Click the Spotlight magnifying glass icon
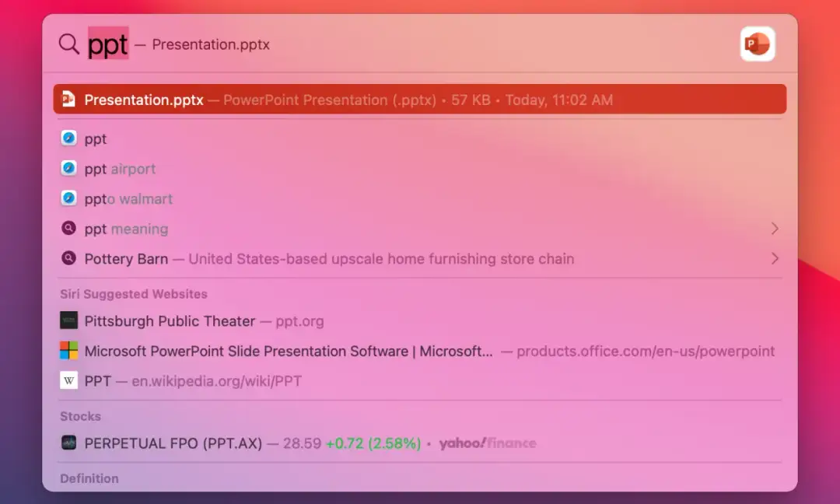840x504 pixels. (69, 44)
